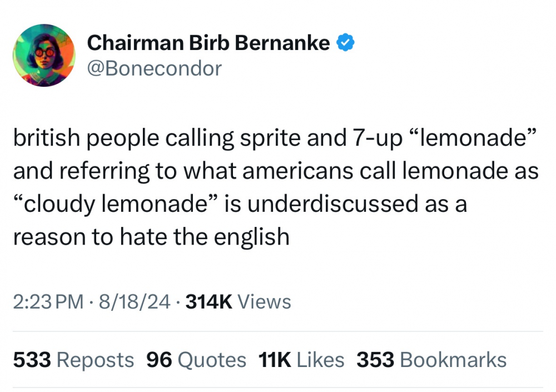Image resolution: width=556 pixels, height=392 pixels.
Task: View the 314K Views analytics
Action: click(x=239, y=302)
